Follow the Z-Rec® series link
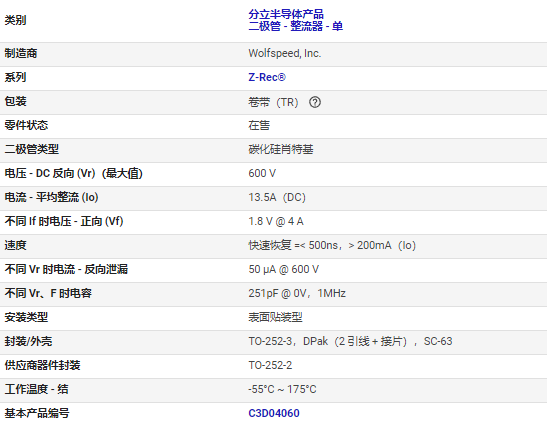The height and width of the screenshot is (426, 547). pos(267,77)
